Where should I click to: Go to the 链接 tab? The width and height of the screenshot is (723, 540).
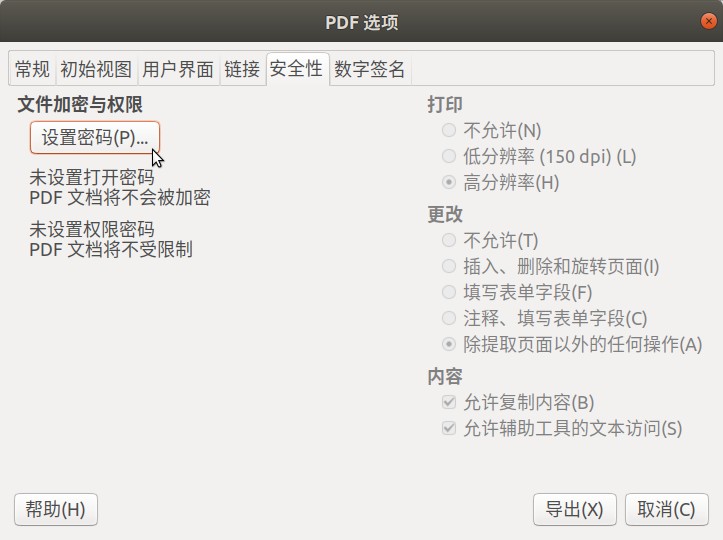coord(242,70)
